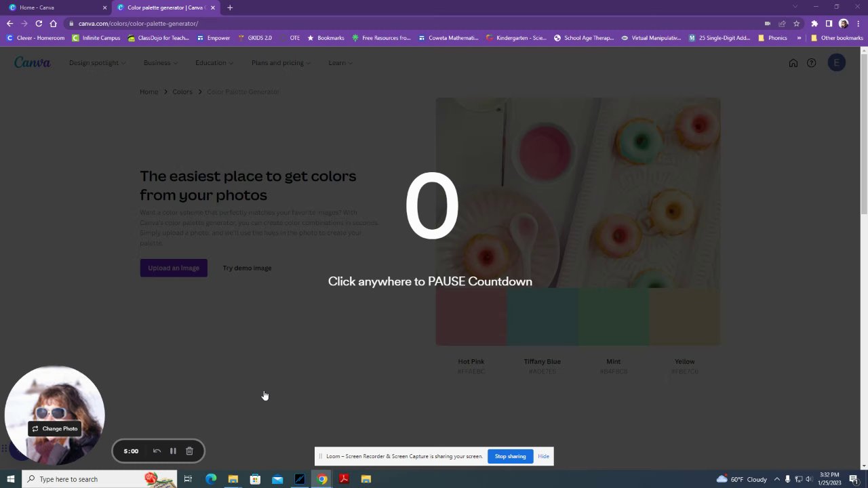Pause the Loom recording
Screen dimensions: 868x488
pos(173,451)
